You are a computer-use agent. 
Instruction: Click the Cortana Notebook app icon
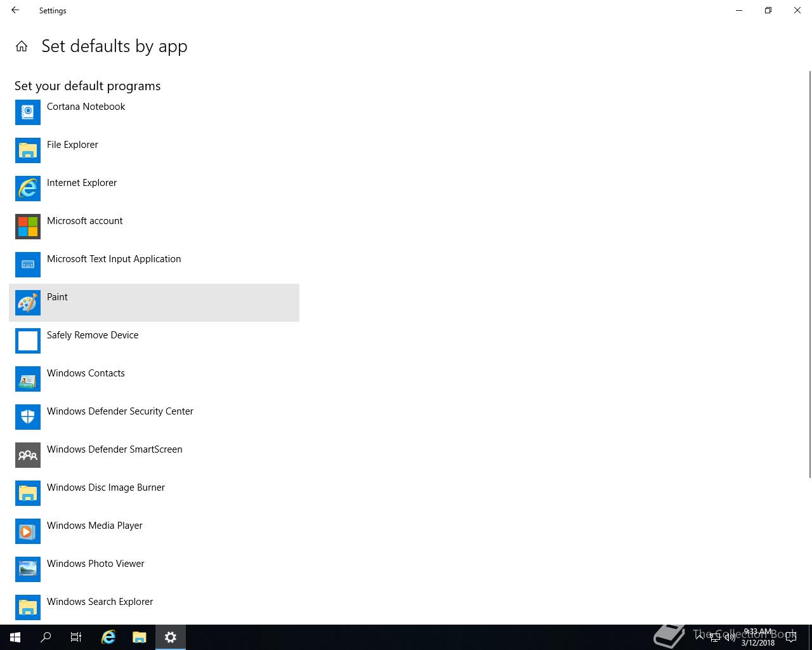(28, 112)
